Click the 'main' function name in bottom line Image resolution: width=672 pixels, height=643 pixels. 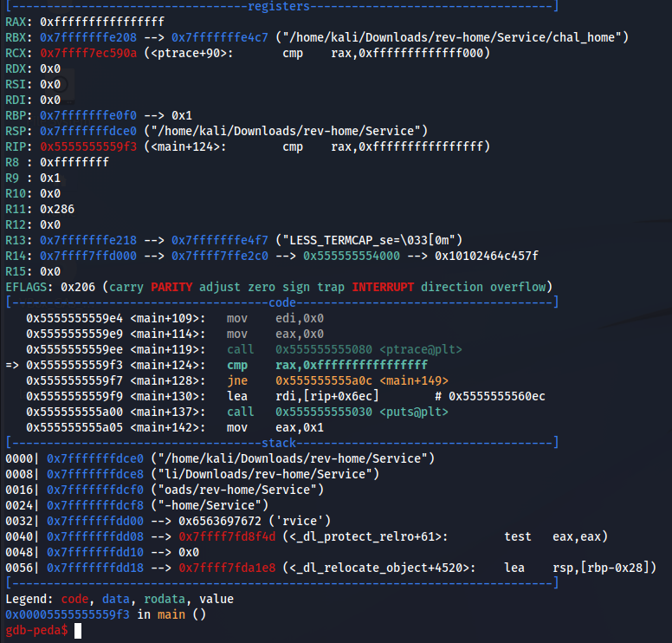tap(171, 614)
